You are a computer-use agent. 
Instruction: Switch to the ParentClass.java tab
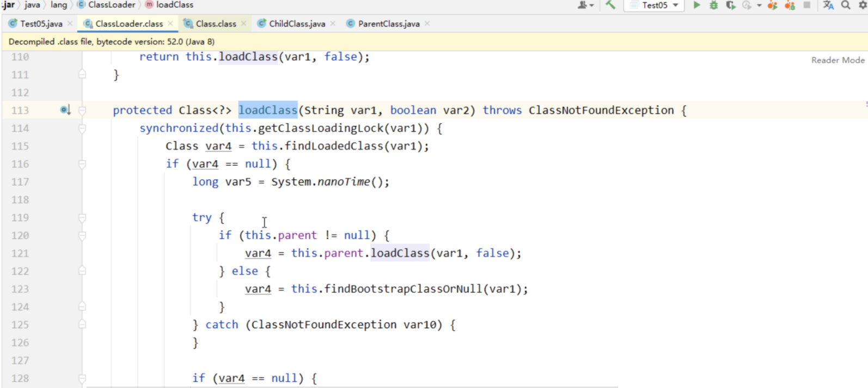coord(389,23)
